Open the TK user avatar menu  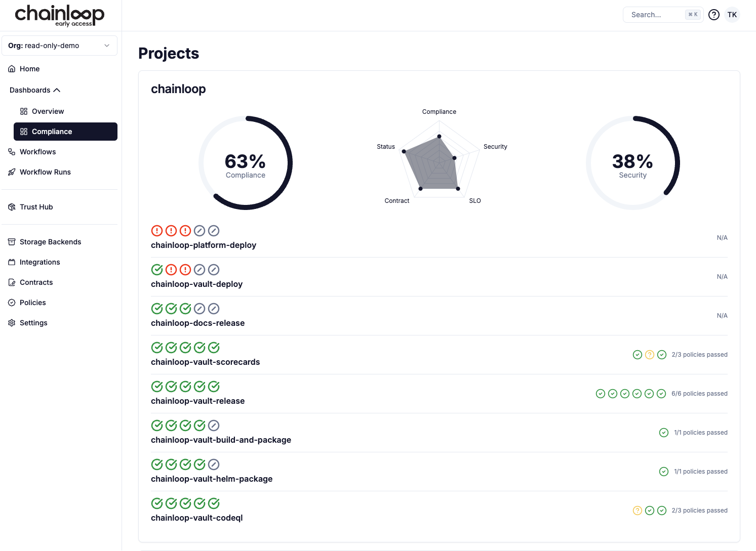coord(732,15)
